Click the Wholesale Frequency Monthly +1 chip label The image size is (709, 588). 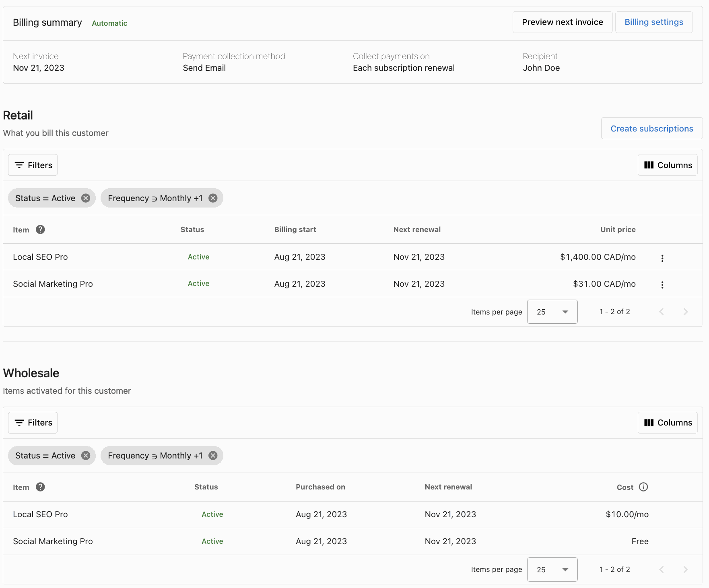[155, 456]
